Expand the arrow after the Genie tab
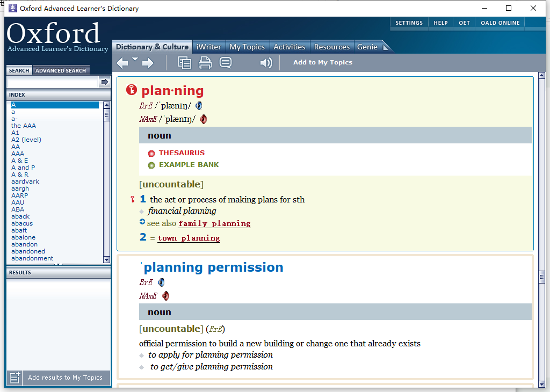 coord(386,47)
